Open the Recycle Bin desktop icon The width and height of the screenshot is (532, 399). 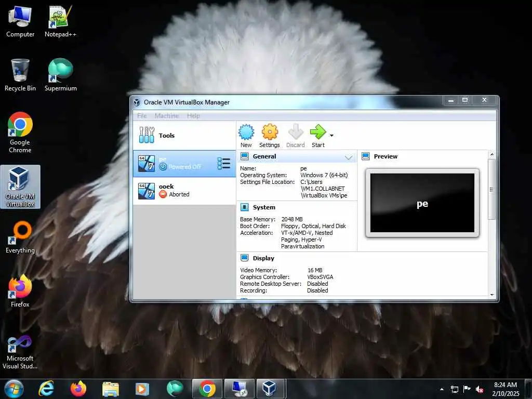coord(20,75)
